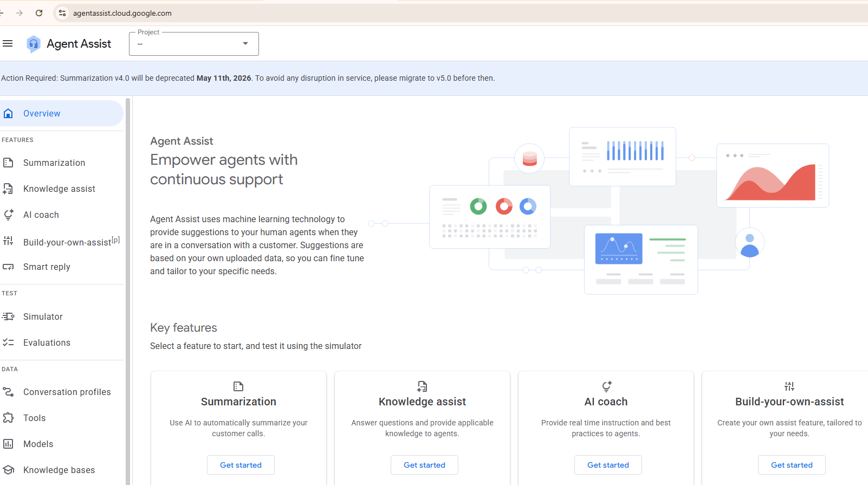Image resolution: width=868 pixels, height=485 pixels.
Task: Click the Conversation profiles sidebar icon
Action: click(x=8, y=392)
